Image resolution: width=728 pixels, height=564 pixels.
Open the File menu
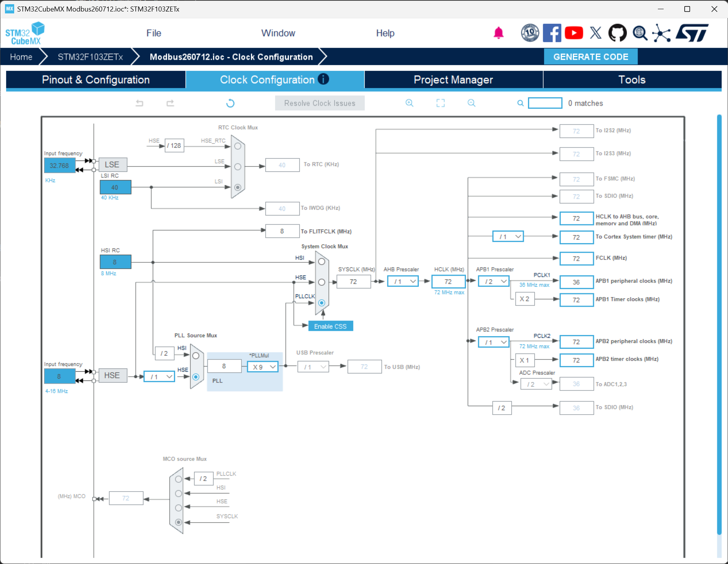(x=154, y=33)
